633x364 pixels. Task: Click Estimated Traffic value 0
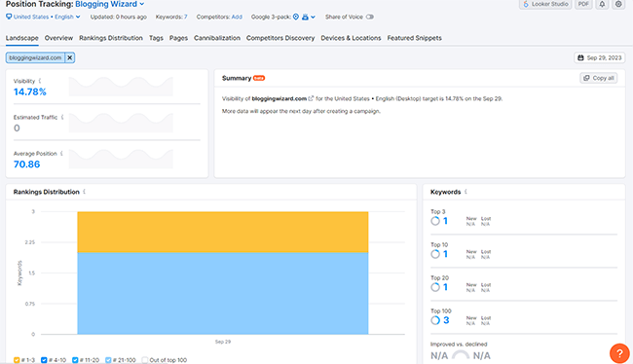17,127
